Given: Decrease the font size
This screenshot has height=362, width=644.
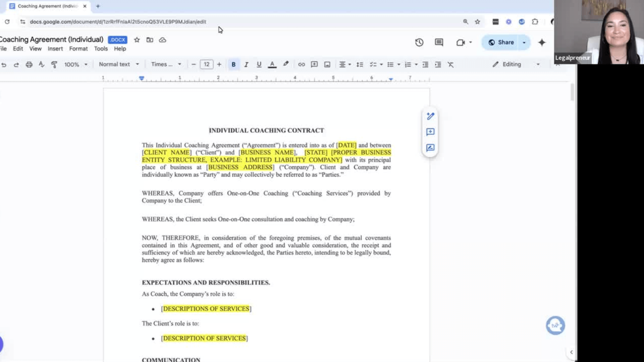Looking at the screenshot, I should 194,64.
